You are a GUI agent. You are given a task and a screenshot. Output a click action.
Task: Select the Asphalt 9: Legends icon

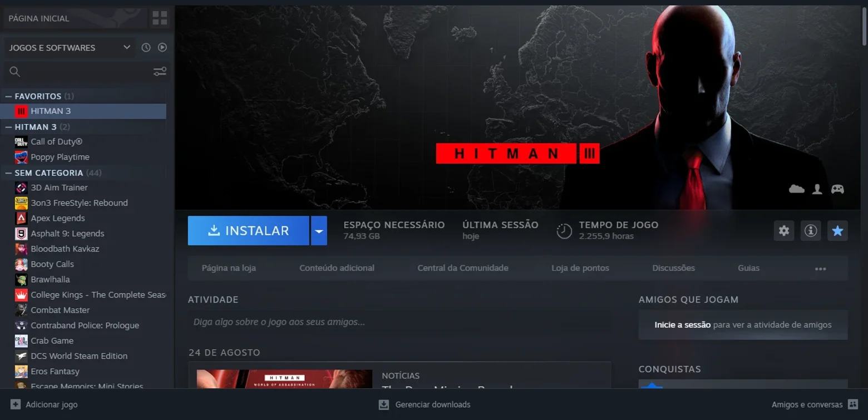pos(21,234)
